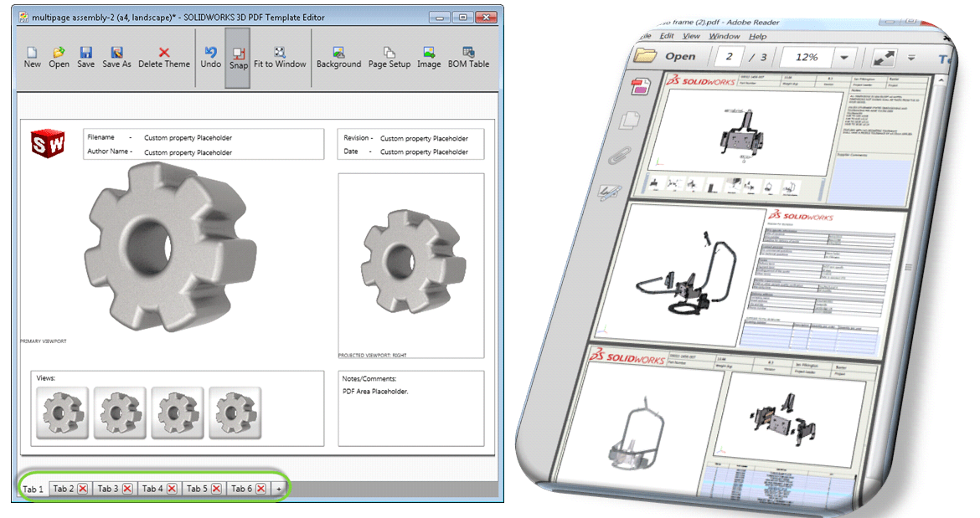Image resolution: width=980 pixels, height=518 pixels.
Task: Expand the zoom dropdown arrow in Adobe Reader
Action: click(843, 58)
